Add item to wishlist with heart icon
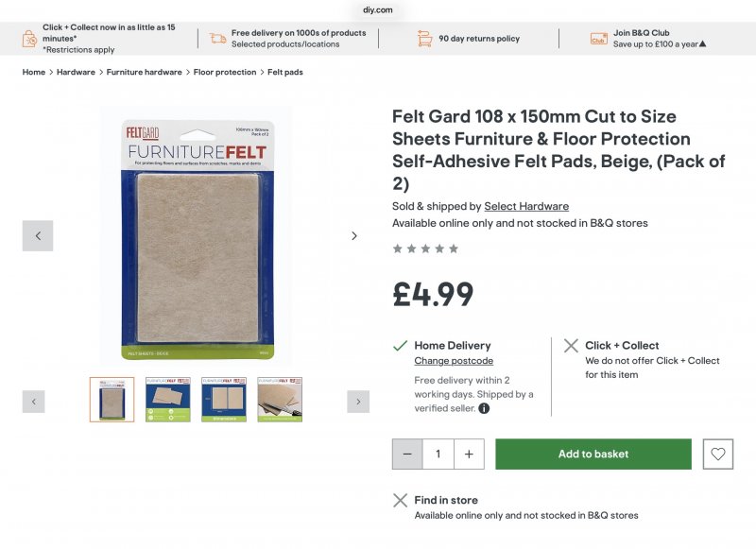 718,455
